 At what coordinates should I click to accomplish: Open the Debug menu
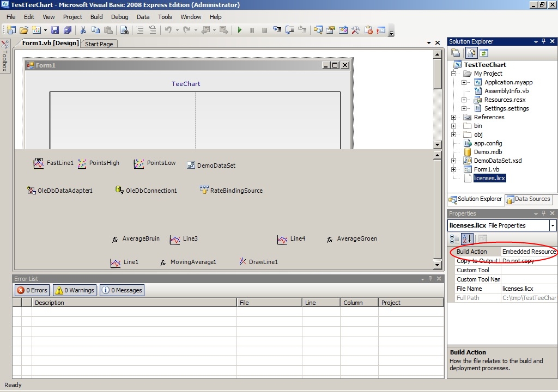(119, 17)
